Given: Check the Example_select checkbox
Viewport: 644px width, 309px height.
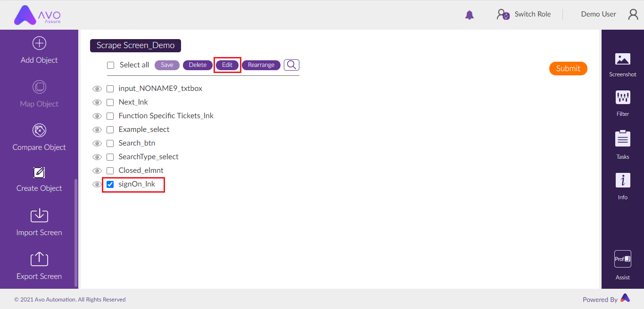Looking at the screenshot, I should (x=110, y=130).
